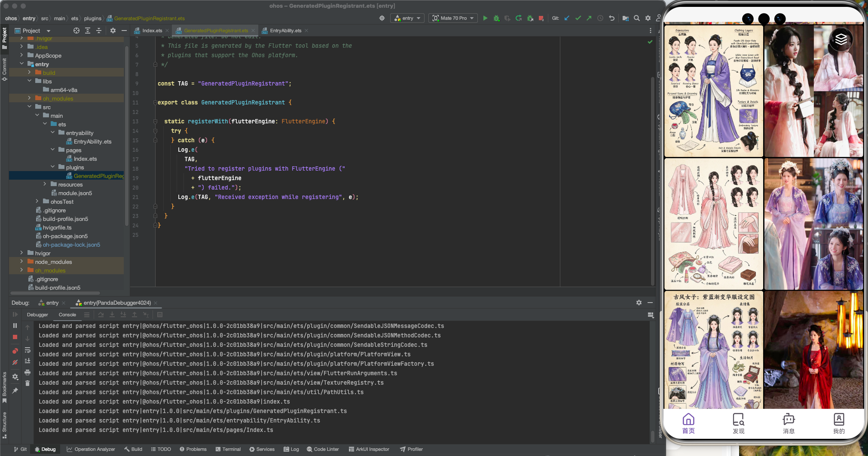Open the Commit side tool window
This screenshot has width=868, height=456.
coord(4,69)
